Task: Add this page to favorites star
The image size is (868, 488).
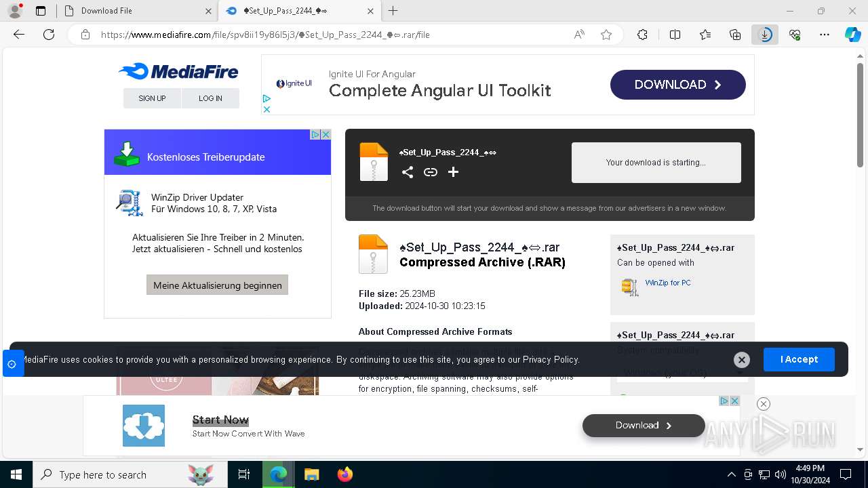Action: click(606, 35)
